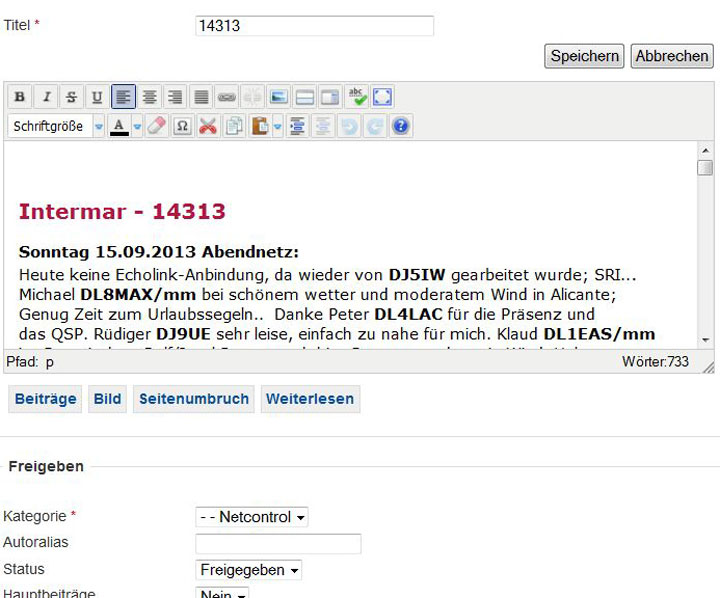The image size is (720, 598).
Task: Click the Seitenumbruch button
Action: pos(194,399)
